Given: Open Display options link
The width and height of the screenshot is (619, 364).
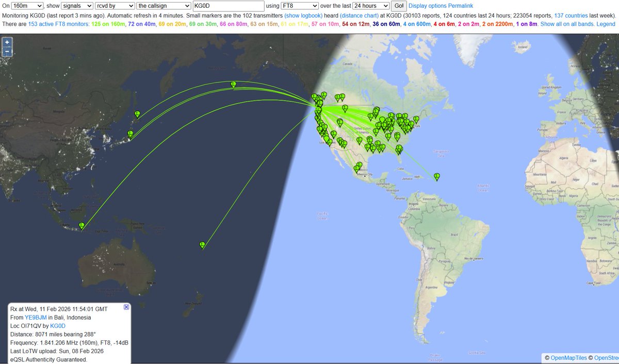Looking at the screenshot, I should pos(428,6).
